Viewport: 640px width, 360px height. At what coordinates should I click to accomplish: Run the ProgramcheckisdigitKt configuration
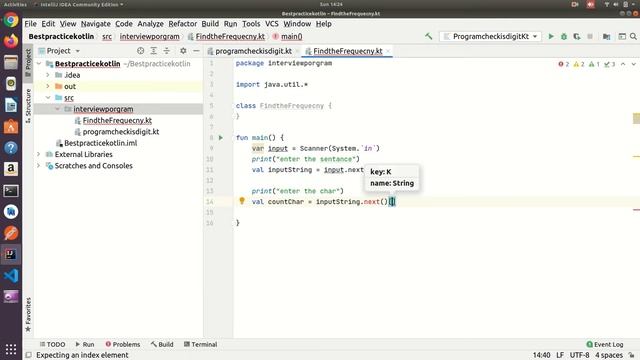coord(551,36)
